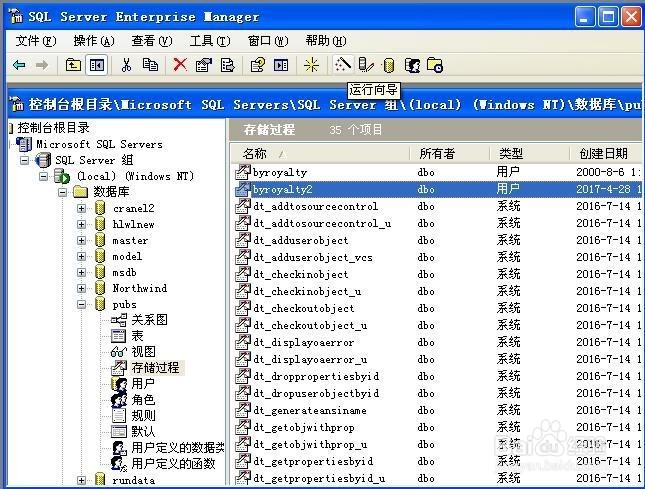The image size is (645, 489).
Task: Expand the msdb database node
Action: coord(81,273)
